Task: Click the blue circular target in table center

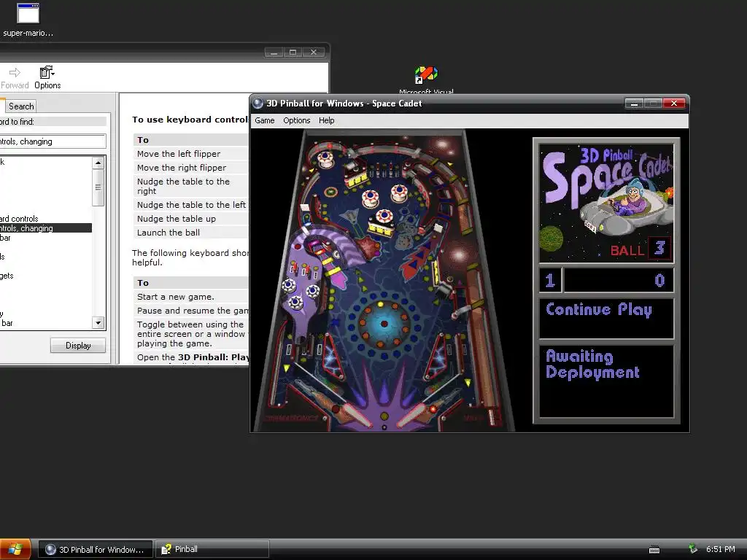Action: [x=384, y=324]
